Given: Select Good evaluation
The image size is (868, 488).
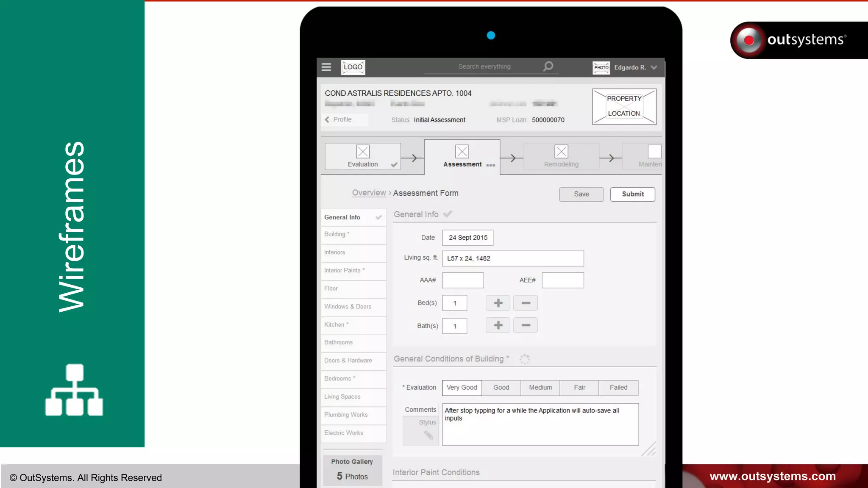Looking at the screenshot, I should click(501, 388).
